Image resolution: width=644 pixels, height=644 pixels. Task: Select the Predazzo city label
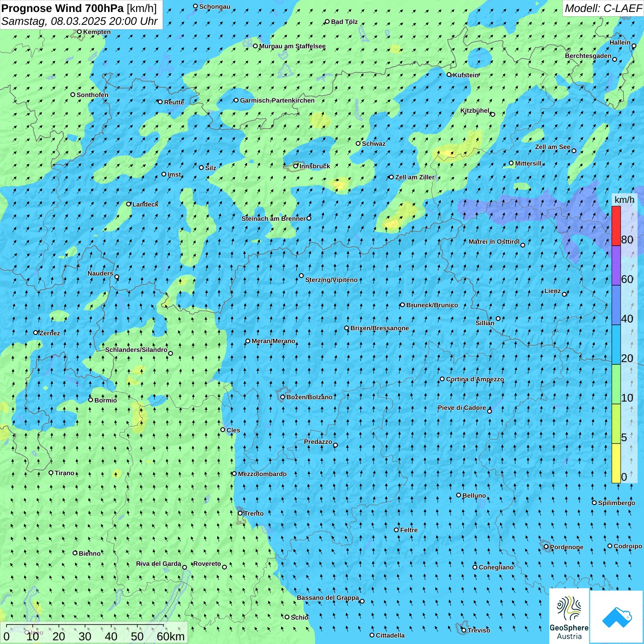pyautogui.click(x=318, y=442)
